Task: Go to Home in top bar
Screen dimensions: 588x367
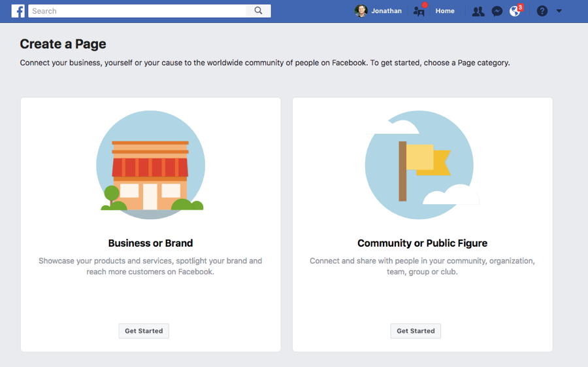Action: [445, 11]
